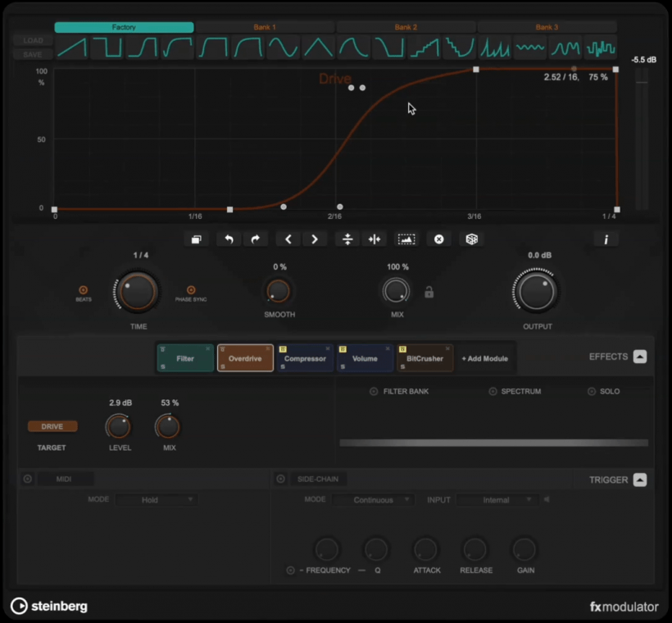The image size is (672, 623).
Task: Click the LOAD button
Action: pyautogui.click(x=33, y=39)
